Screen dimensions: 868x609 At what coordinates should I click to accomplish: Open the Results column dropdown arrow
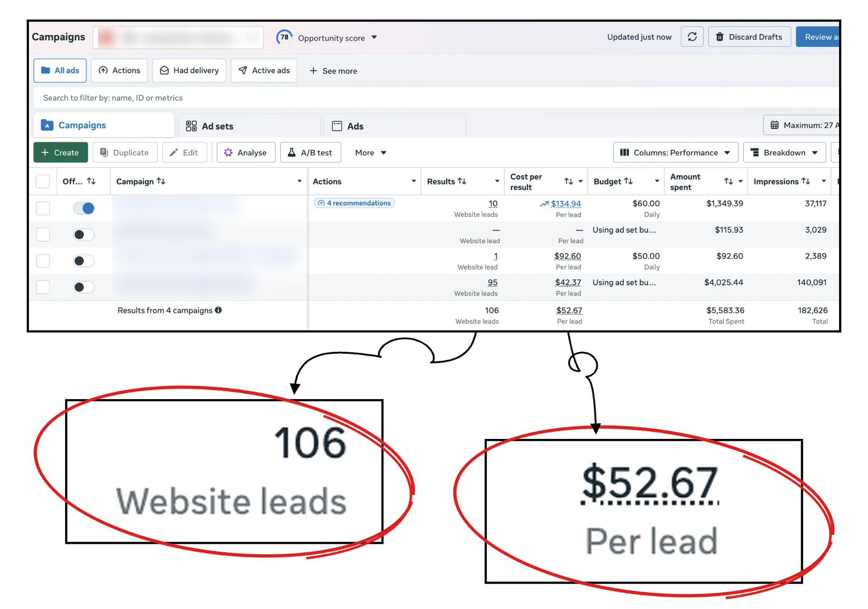point(497,181)
